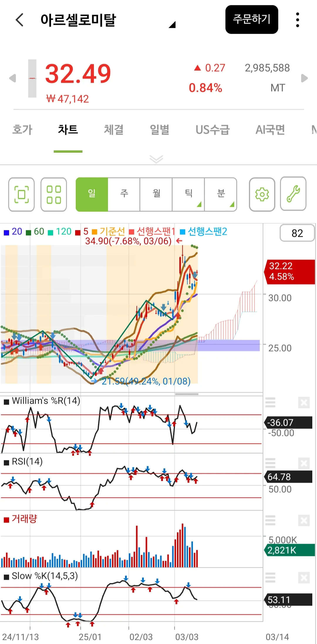Go to previous stock with left arrow

[x=12, y=78]
